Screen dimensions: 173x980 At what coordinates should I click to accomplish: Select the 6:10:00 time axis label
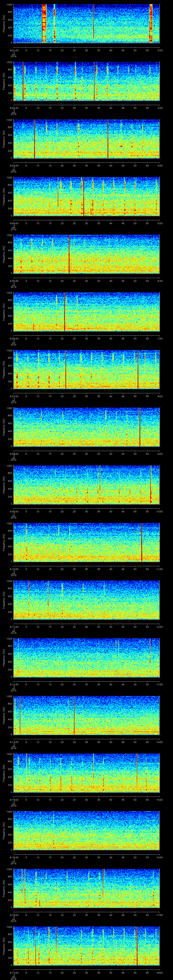pos(14,569)
